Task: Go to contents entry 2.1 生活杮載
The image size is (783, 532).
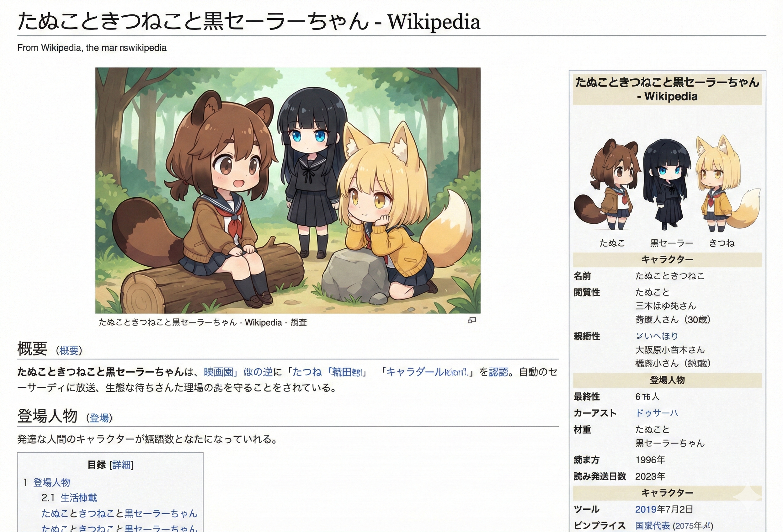Action: point(79,497)
